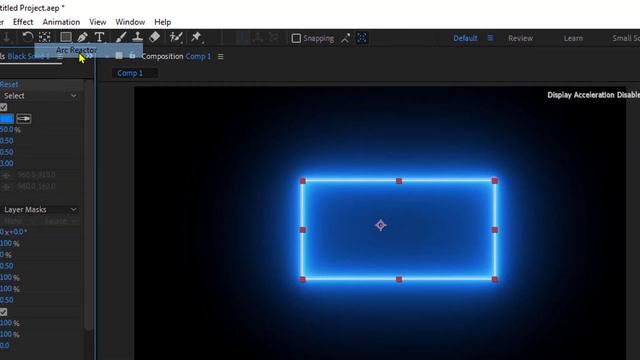Open the Window menu
The height and width of the screenshot is (360, 640).
[130, 22]
